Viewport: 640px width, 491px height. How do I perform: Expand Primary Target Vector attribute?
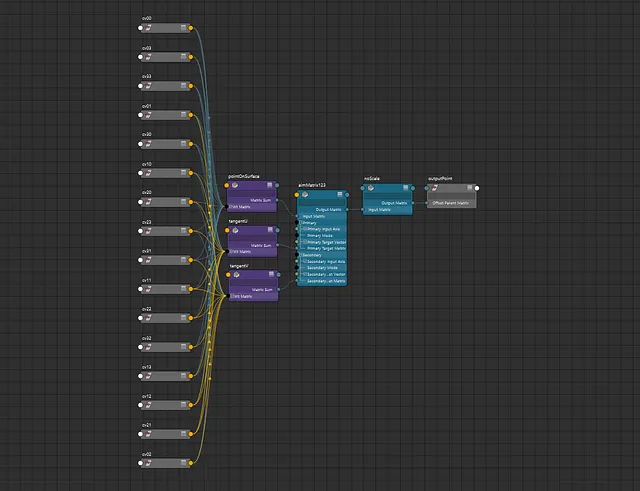(304, 242)
